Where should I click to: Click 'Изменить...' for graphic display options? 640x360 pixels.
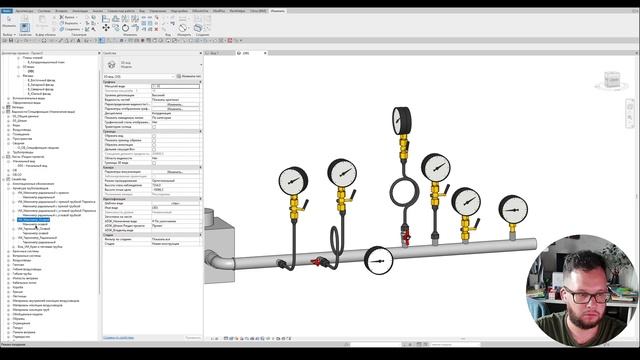pos(176,109)
